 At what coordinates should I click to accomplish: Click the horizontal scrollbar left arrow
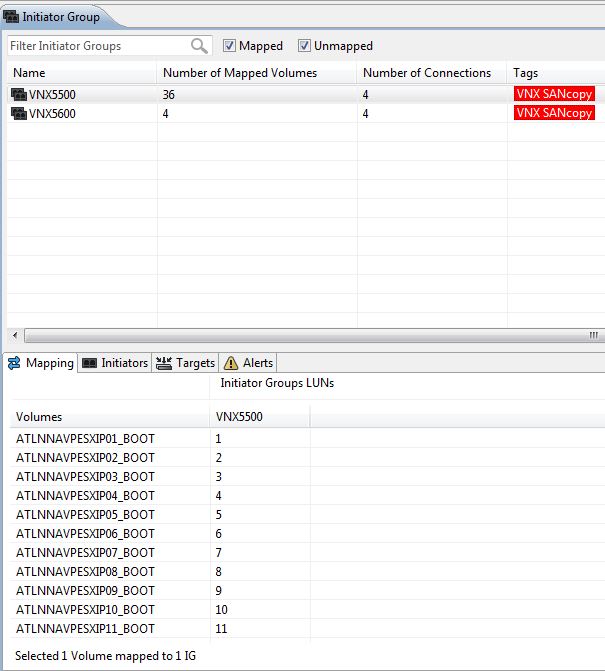15,335
